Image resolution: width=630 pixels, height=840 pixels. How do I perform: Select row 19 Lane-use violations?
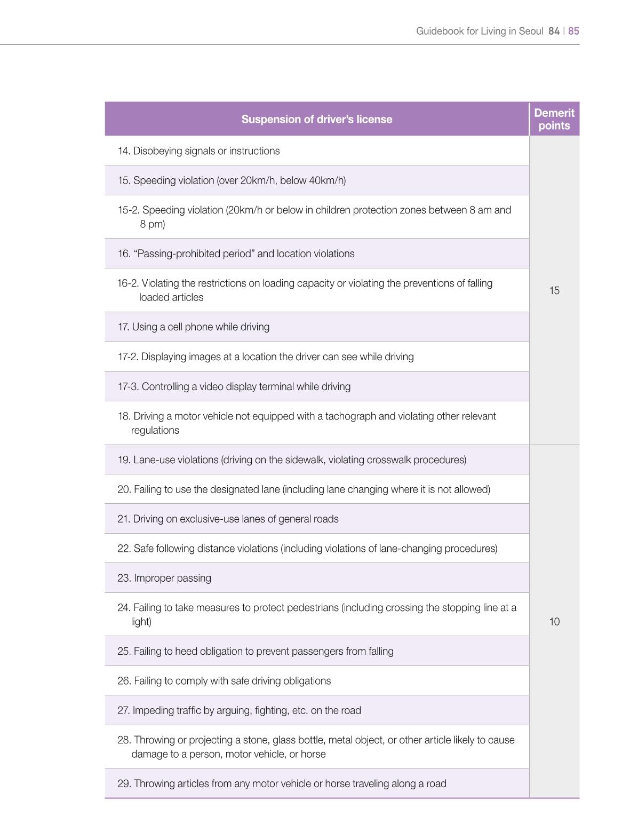click(x=317, y=459)
